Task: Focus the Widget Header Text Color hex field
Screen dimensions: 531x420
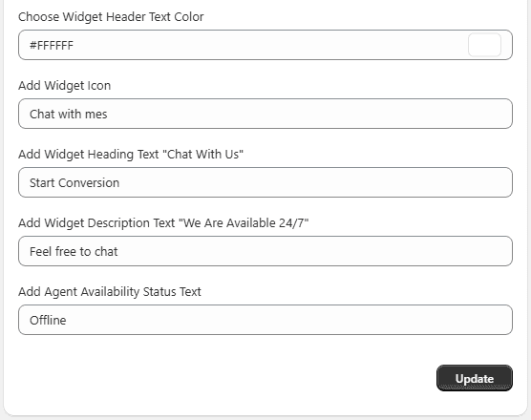Action: pos(265,45)
